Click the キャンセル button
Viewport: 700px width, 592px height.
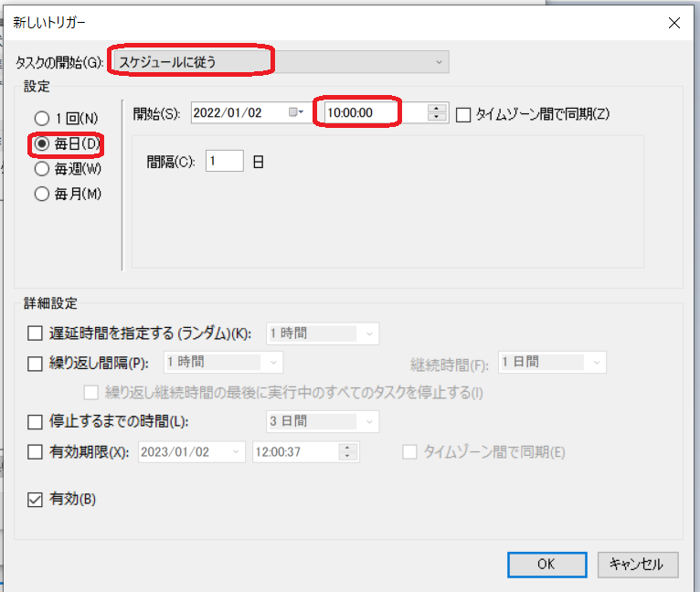(637, 564)
